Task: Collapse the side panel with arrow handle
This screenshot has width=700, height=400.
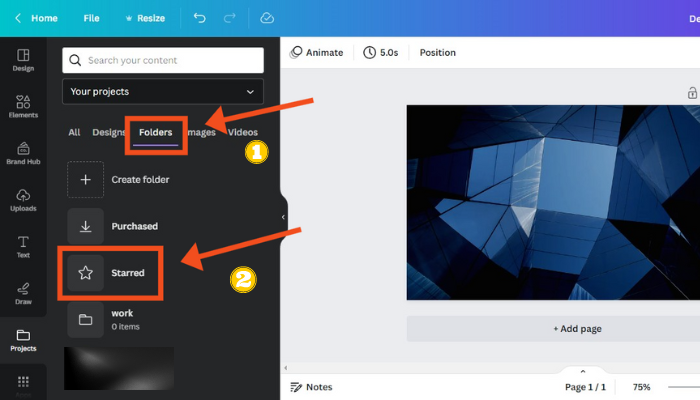Action: click(283, 217)
